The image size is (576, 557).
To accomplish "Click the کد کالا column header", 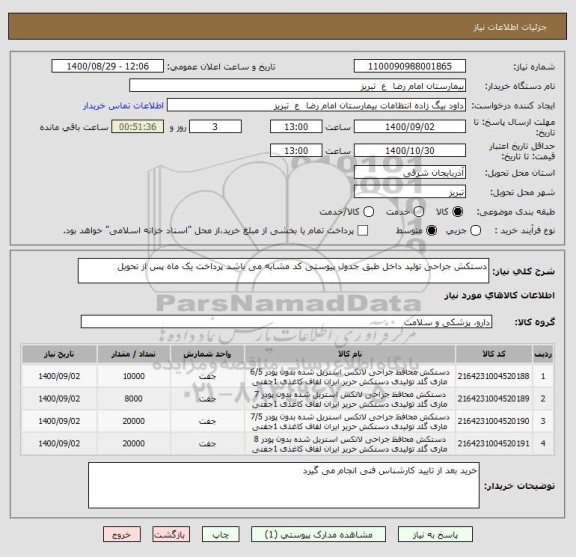I will coord(494,354).
